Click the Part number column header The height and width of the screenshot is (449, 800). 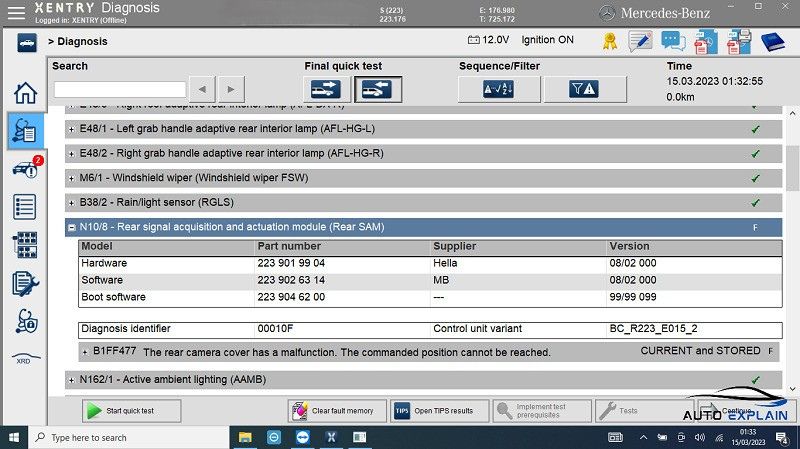point(289,246)
